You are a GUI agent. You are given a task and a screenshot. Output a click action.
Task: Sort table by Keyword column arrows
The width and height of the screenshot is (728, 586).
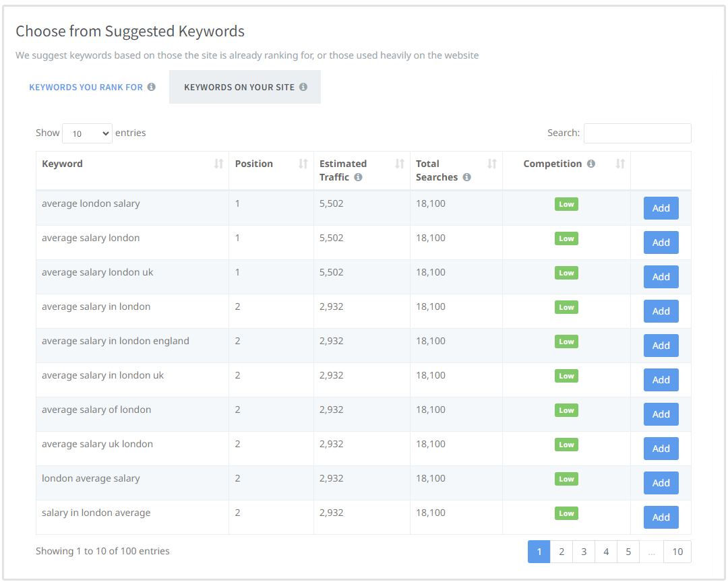coord(218,164)
